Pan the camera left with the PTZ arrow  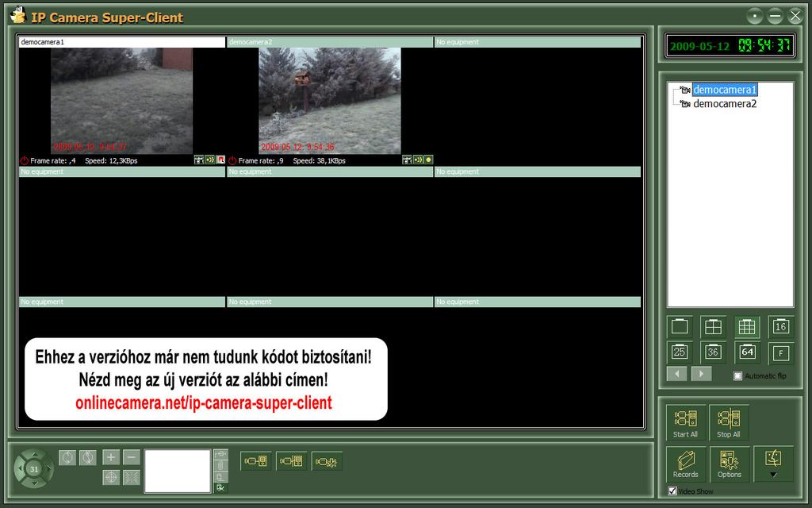pyautogui.click(x=20, y=469)
